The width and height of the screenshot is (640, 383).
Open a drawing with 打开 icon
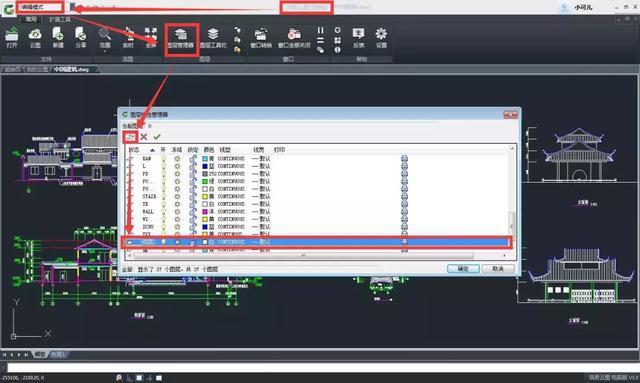coord(12,38)
